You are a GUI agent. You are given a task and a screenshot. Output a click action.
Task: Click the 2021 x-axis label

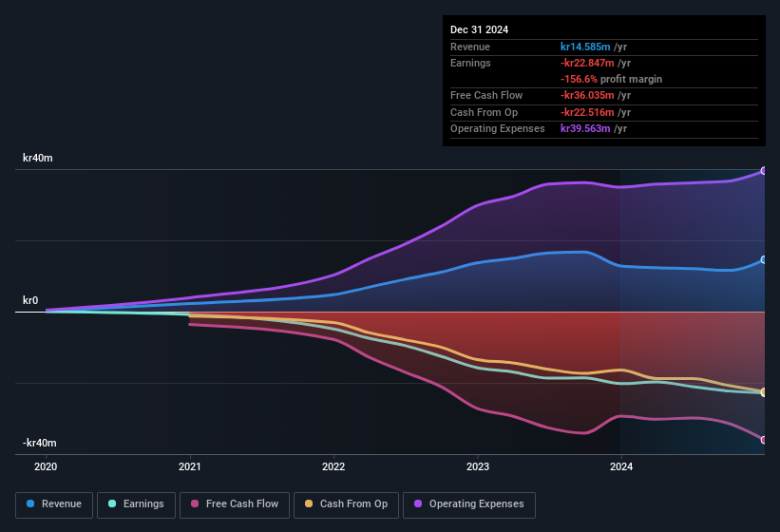coord(189,466)
